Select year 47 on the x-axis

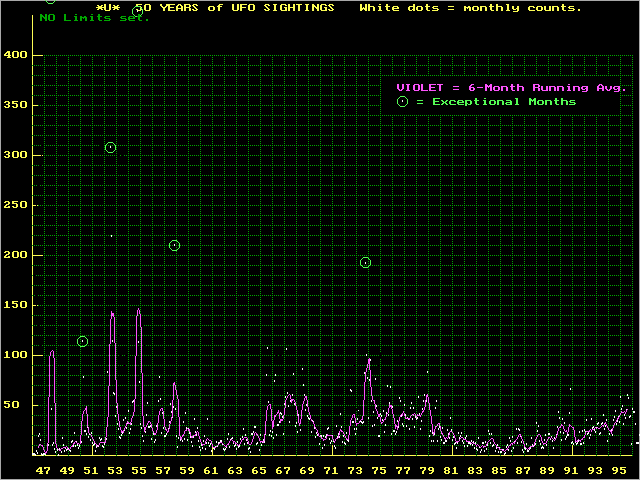click(43, 469)
